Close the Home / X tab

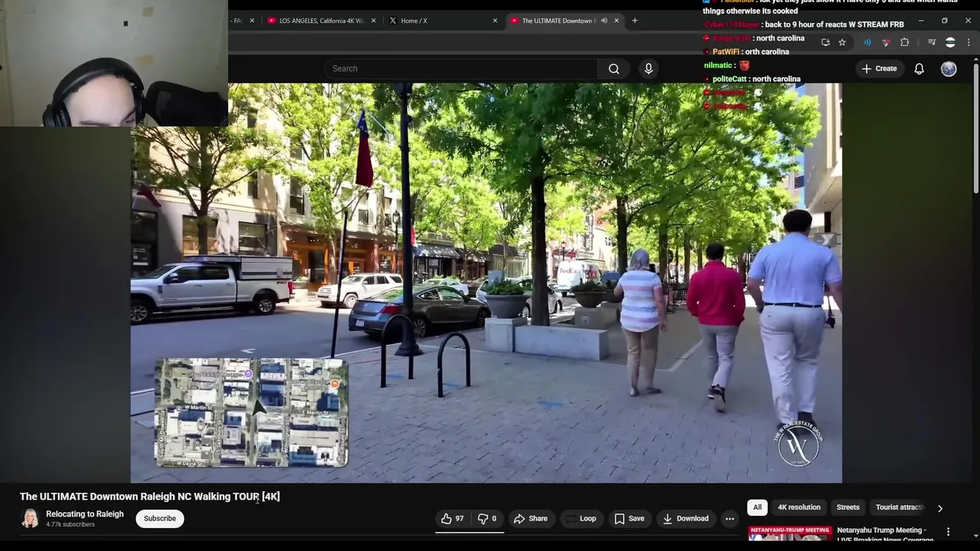pyautogui.click(x=495, y=21)
